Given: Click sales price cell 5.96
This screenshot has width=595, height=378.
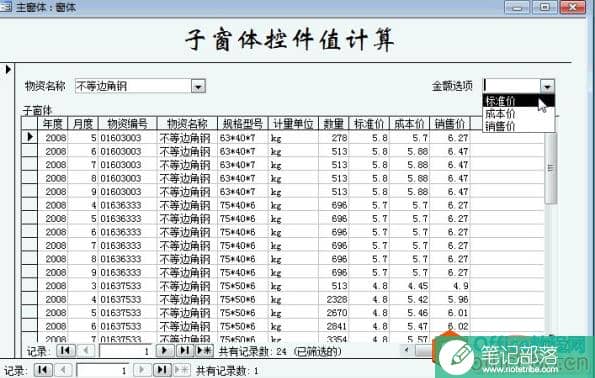Looking at the screenshot, I should pyautogui.click(x=450, y=299).
